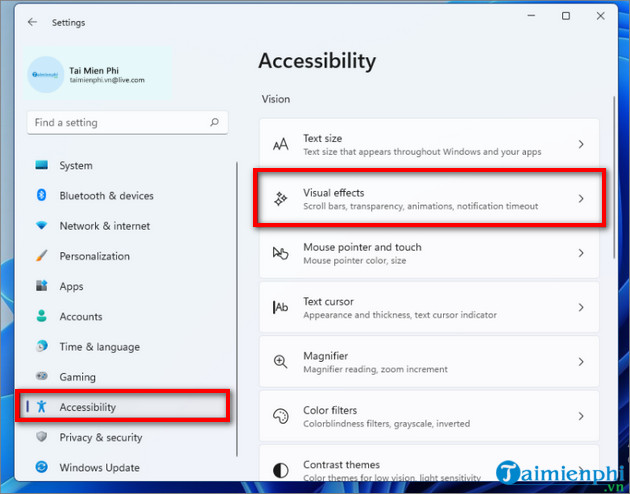
Task: Close the Settings window
Action: [601, 16]
